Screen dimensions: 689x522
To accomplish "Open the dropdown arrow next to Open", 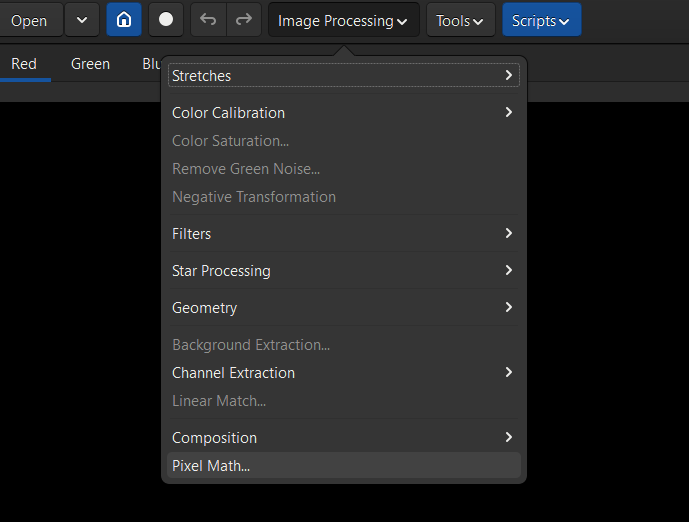I will (x=82, y=20).
